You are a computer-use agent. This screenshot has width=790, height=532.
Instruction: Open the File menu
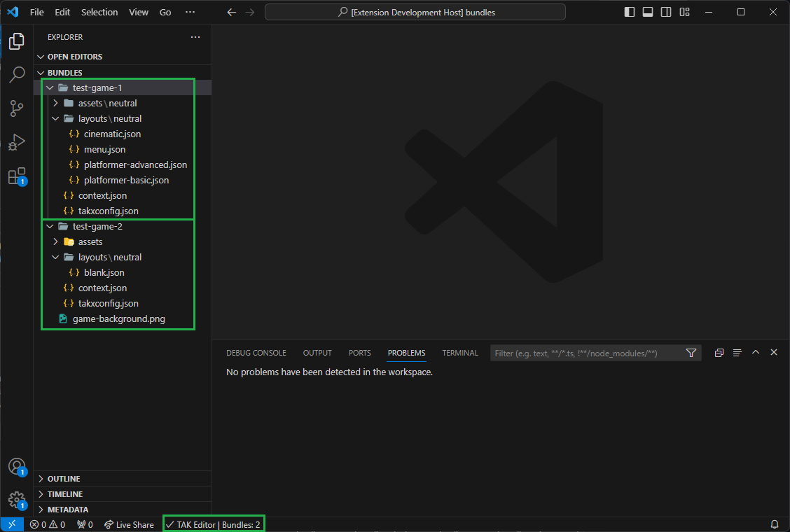(37, 12)
